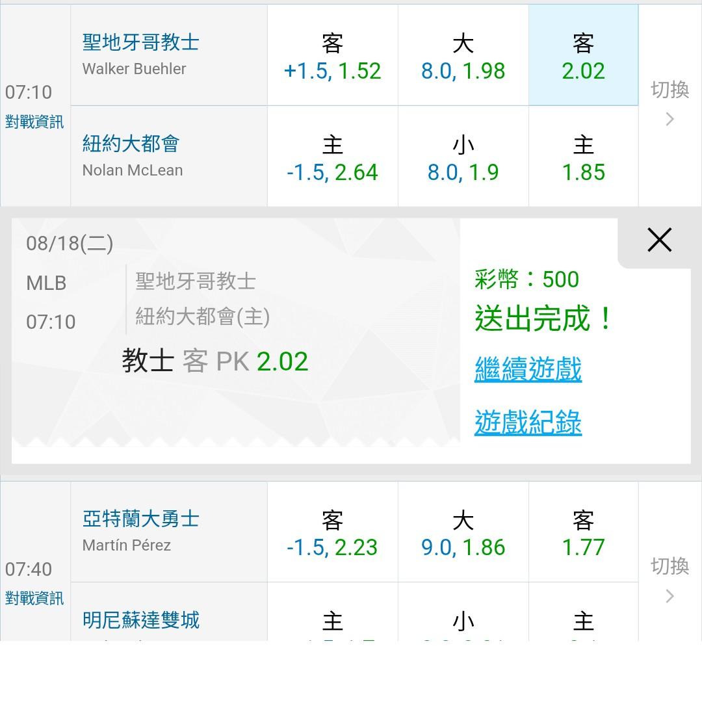Choose 小 8.0 under at 1.9

(x=463, y=157)
